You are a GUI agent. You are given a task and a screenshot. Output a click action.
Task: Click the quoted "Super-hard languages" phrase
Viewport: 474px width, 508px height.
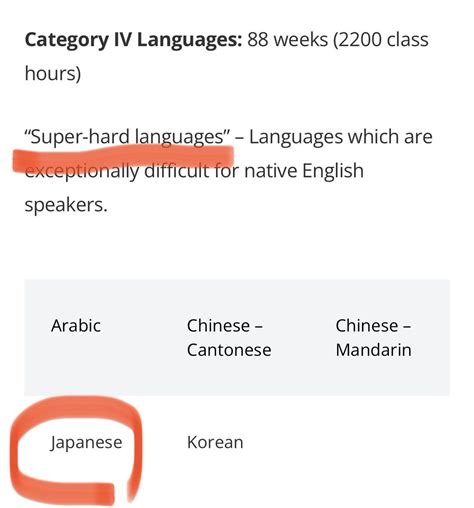coord(127,137)
